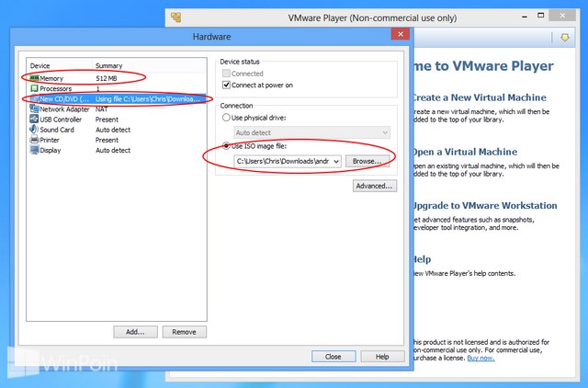
Task: Remove the selected device
Action: click(x=184, y=332)
